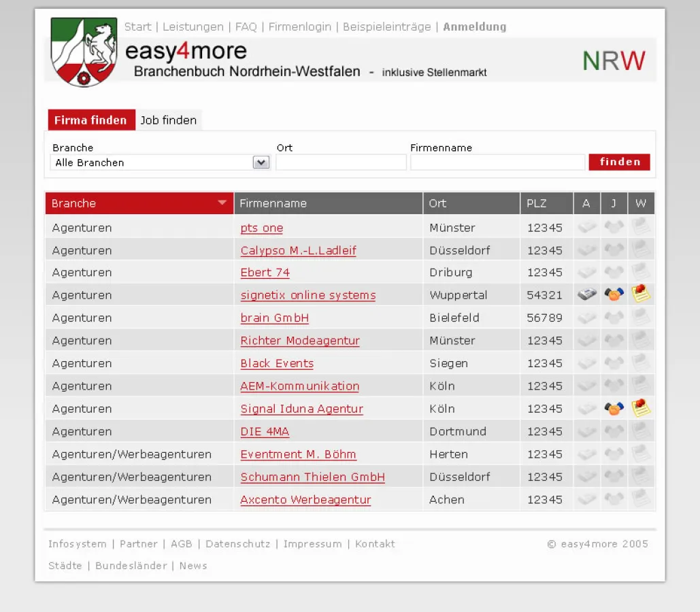Toggle sort arrow in Branche column header

pyautogui.click(x=222, y=203)
